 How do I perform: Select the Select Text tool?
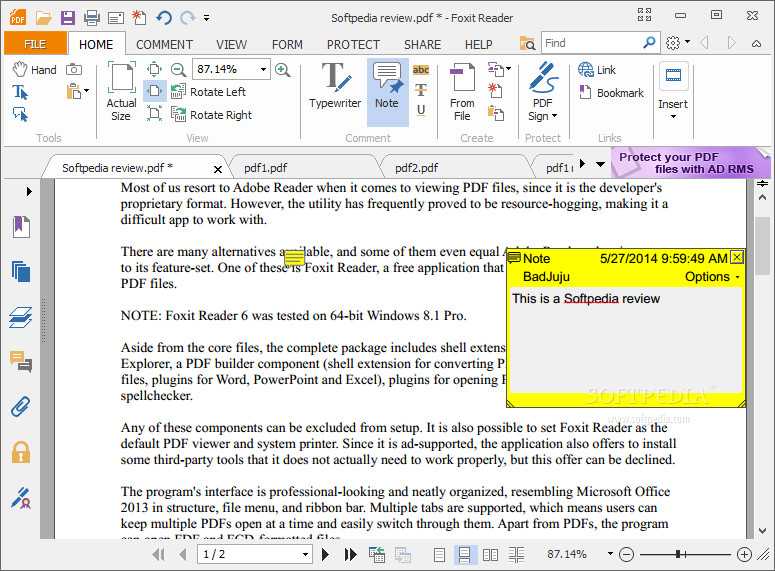pyautogui.click(x=20, y=92)
